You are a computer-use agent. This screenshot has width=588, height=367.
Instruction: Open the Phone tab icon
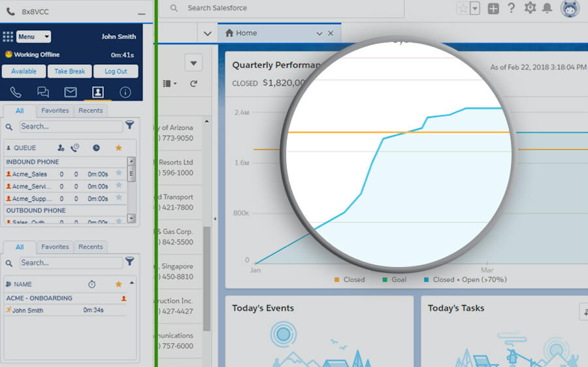coord(16,92)
